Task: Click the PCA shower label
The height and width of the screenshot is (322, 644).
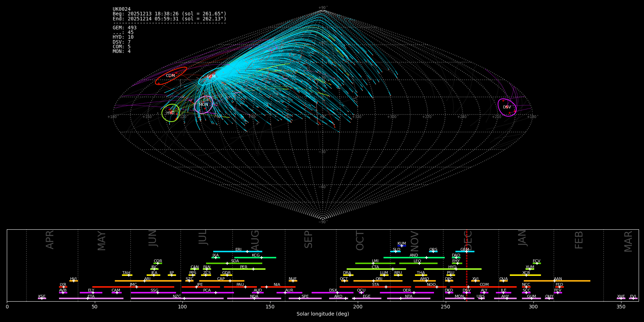Action: [207, 291]
